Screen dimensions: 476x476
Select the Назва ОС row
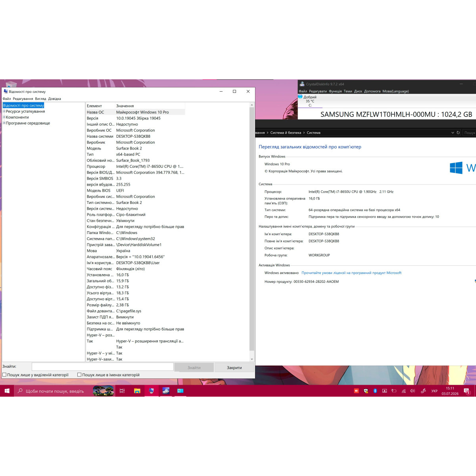(x=135, y=112)
